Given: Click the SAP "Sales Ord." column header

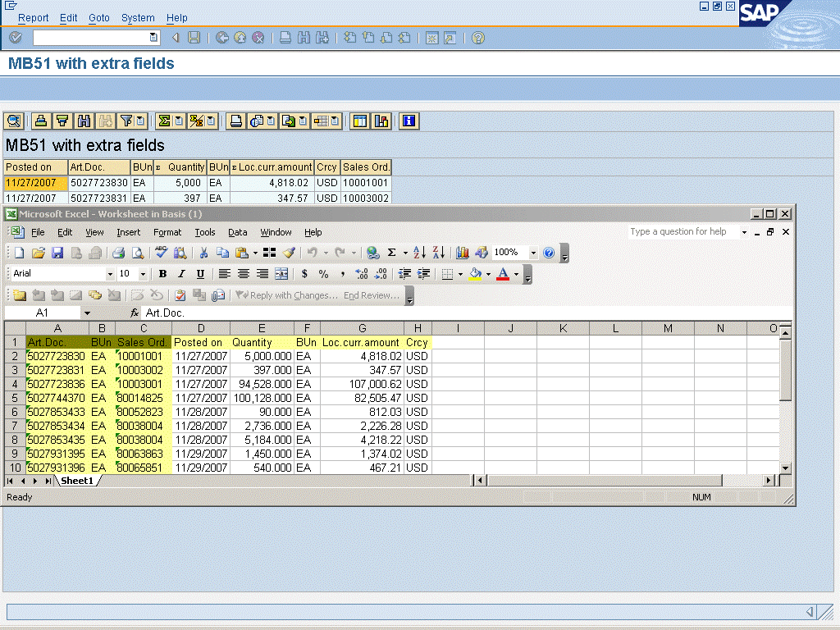Looking at the screenshot, I should 366,167.
